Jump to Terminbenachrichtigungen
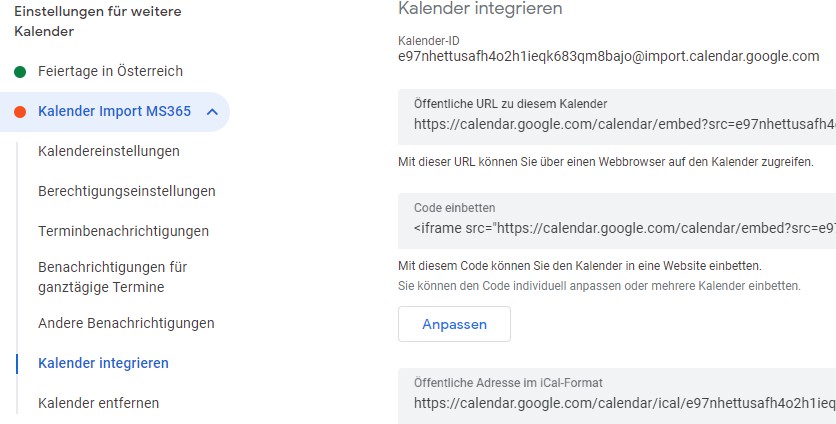This screenshot has height=424, width=836. 123,231
